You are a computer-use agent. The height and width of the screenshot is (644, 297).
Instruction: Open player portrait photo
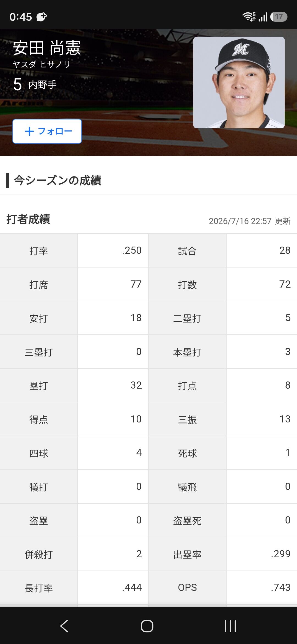pyautogui.click(x=239, y=83)
